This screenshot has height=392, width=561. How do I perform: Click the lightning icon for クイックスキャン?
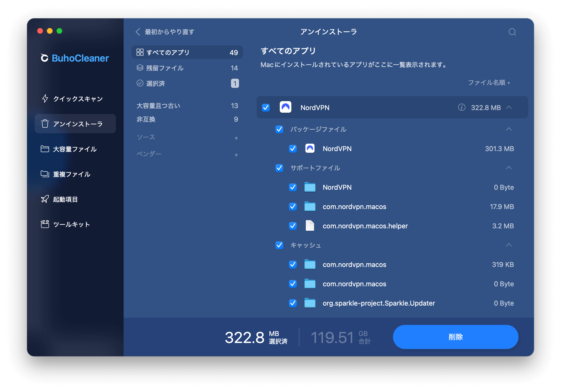[45, 98]
